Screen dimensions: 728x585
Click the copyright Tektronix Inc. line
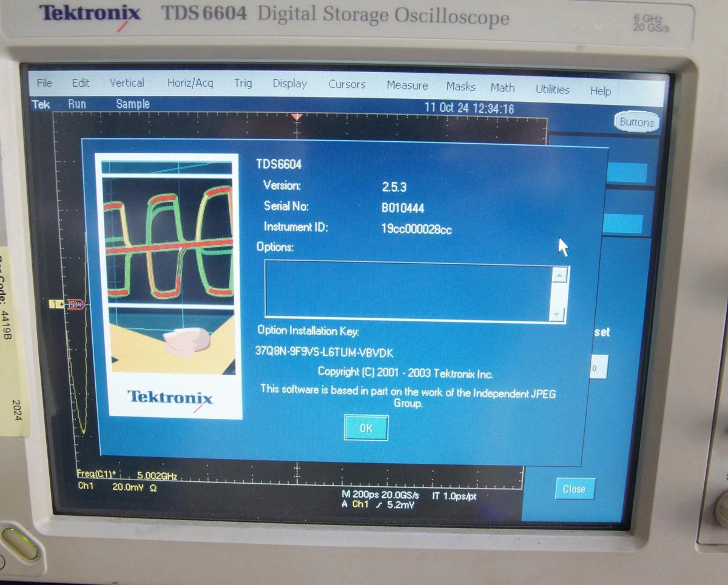(405, 373)
